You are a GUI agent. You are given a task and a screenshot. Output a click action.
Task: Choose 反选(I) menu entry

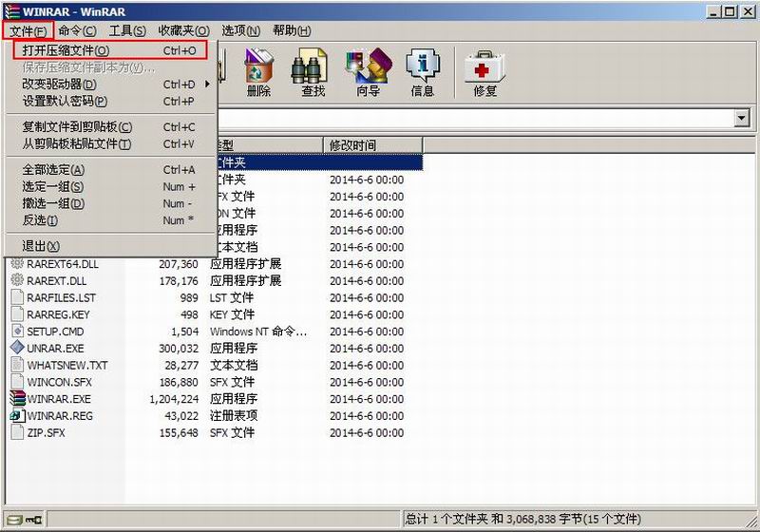(x=111, y=220)
